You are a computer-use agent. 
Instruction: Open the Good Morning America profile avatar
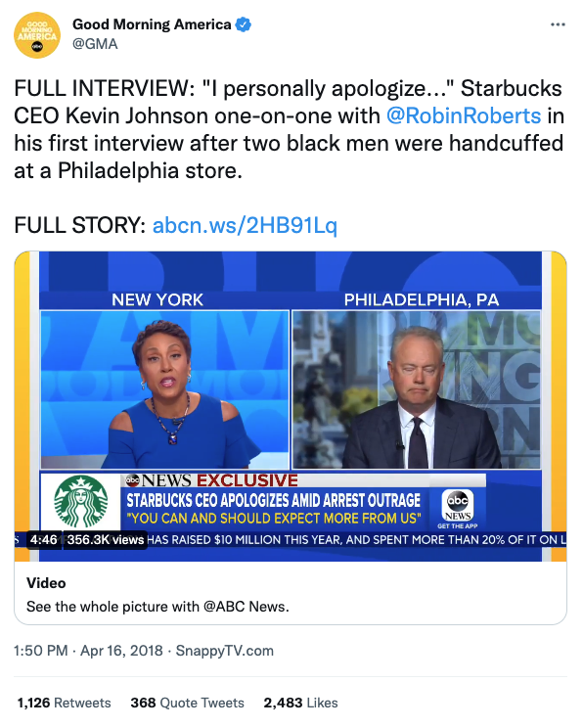(x=37, y=35)
